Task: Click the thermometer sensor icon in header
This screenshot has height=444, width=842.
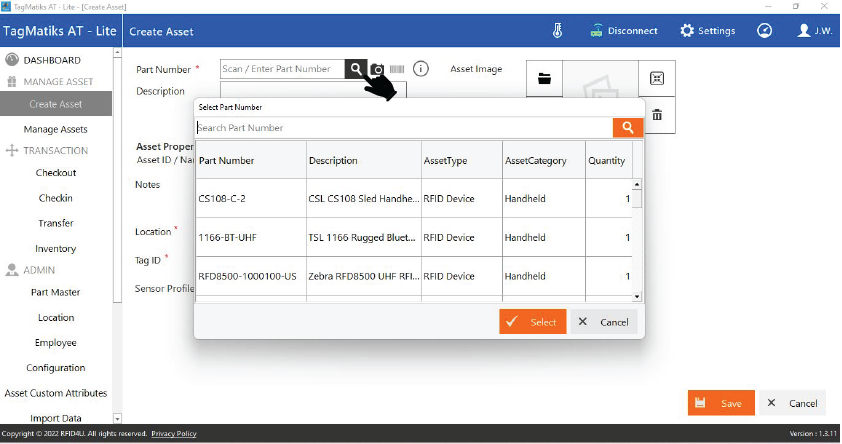Action: point(558,30)
